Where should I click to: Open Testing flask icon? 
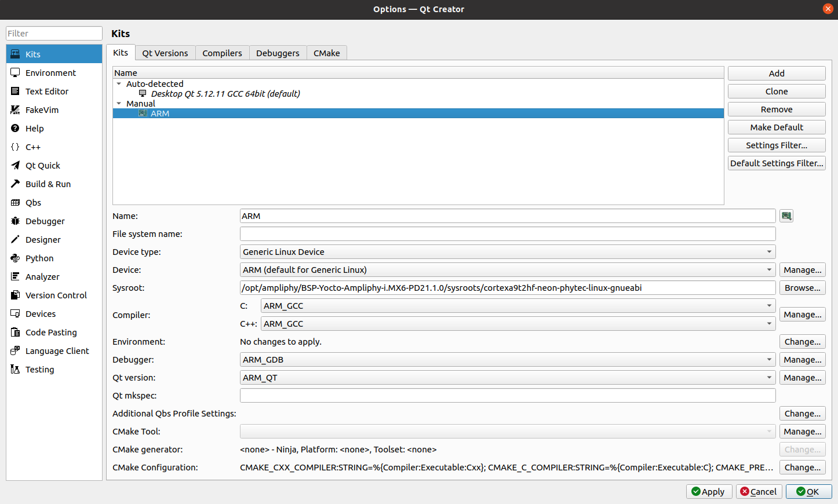click(15, 369)
